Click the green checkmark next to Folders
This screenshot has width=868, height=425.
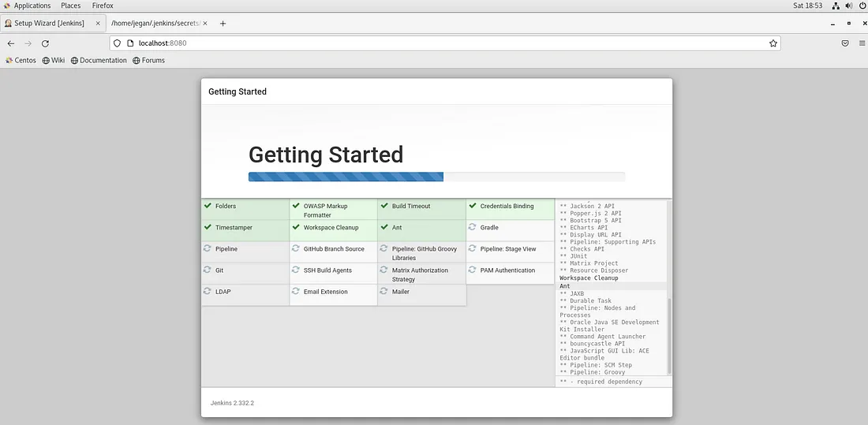pos(208,205)
